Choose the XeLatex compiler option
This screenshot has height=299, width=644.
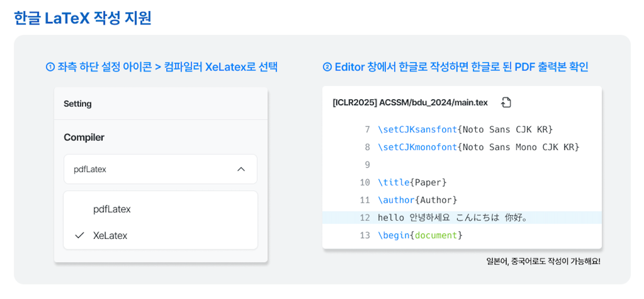pos(160,236)
